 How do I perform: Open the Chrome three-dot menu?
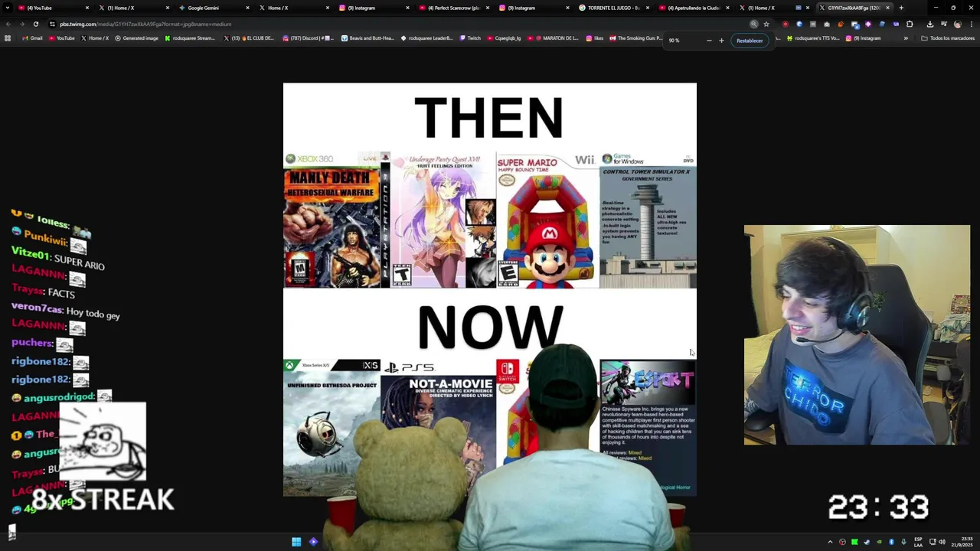click(x=972, y=24)
